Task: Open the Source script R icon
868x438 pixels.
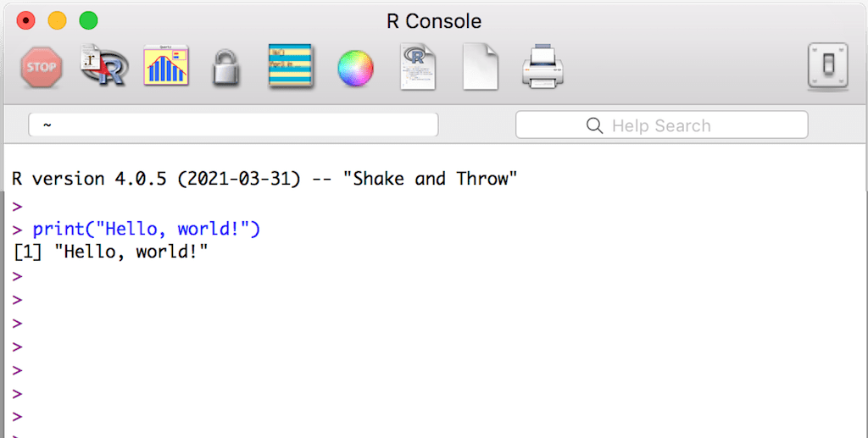Action: (104, 66)
